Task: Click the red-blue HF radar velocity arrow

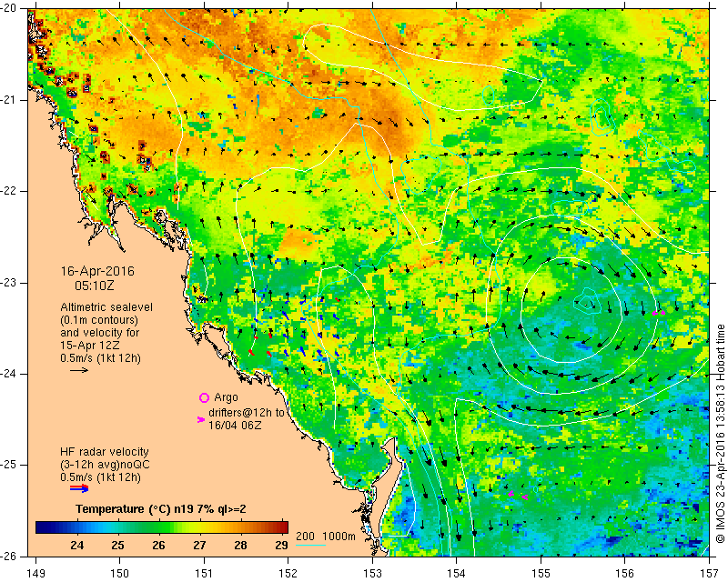Action: (x=79, y=488)
